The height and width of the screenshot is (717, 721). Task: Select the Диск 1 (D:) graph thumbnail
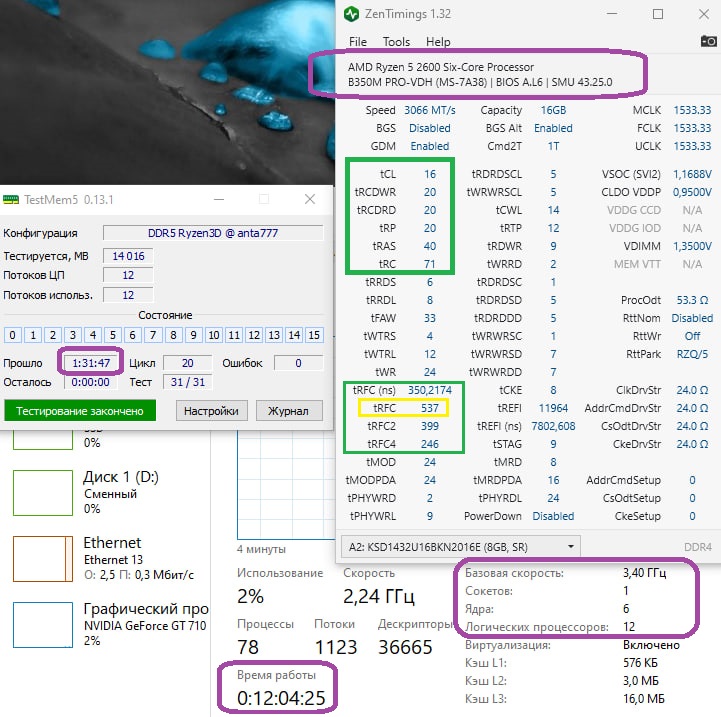[42, 492]
